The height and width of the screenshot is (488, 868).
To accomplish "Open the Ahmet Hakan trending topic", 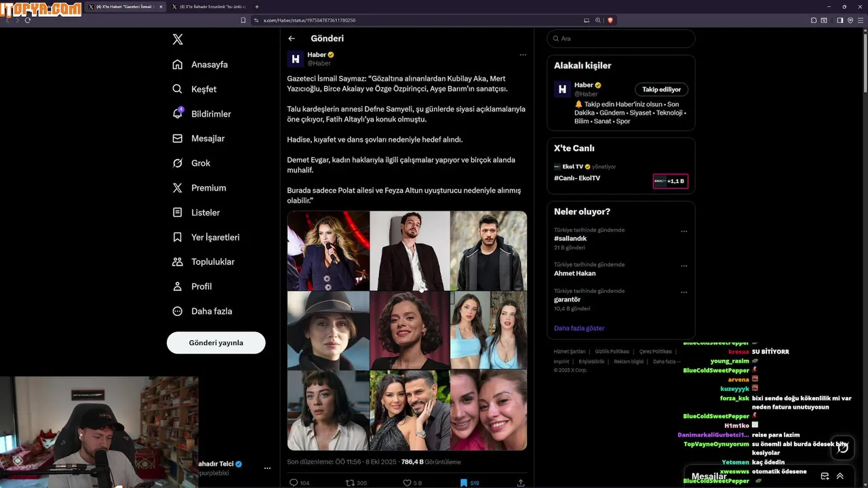I will tap(574, 273).
